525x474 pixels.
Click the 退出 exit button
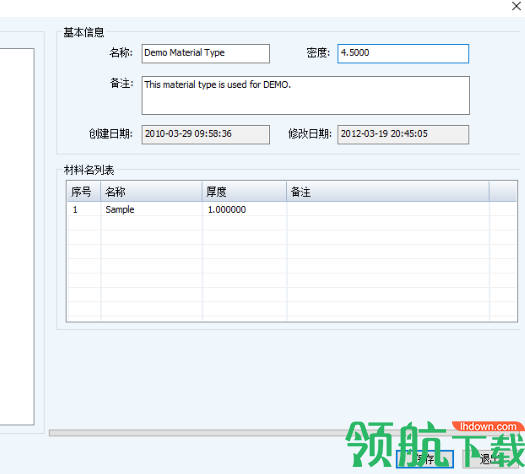coord(492,459)
